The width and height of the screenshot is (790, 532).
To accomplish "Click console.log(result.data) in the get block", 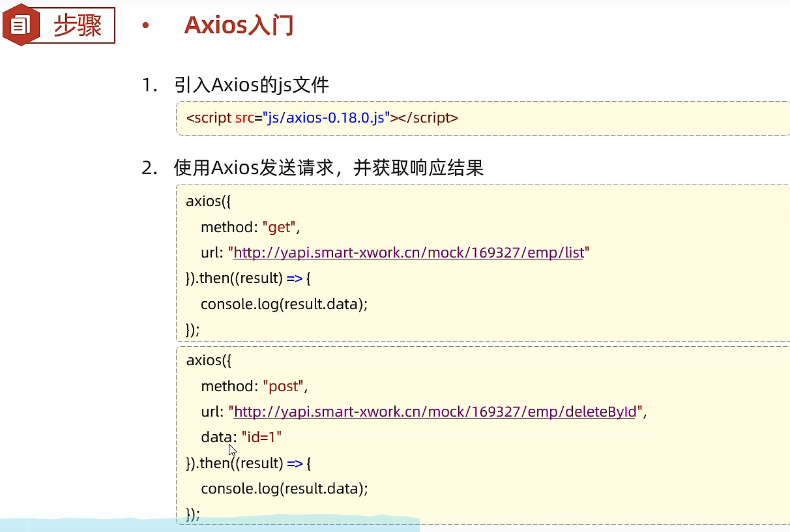I will click(x=284, y=304).
